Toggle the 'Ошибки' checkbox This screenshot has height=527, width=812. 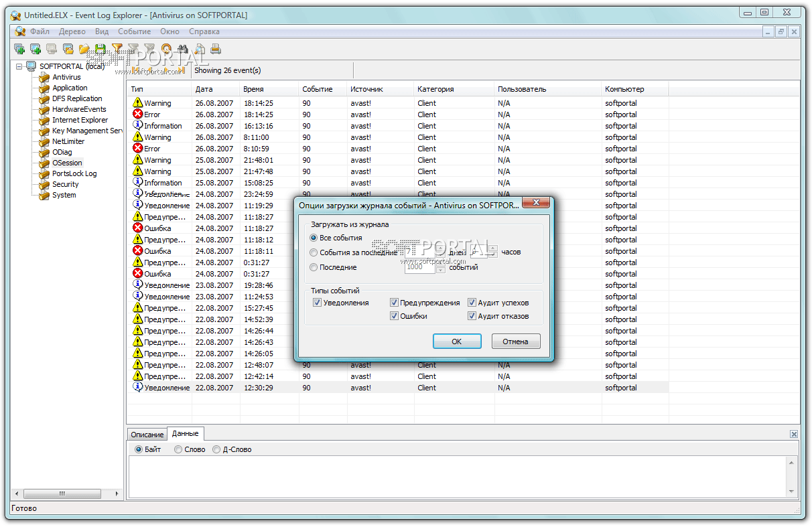394,316
